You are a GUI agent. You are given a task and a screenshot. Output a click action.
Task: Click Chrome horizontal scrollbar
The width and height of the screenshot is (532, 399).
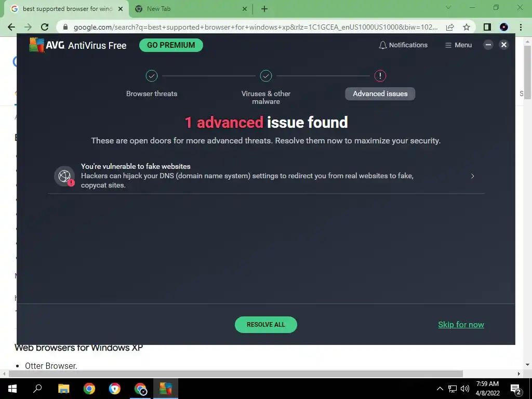pyautogui.click(x=236, y=374)
